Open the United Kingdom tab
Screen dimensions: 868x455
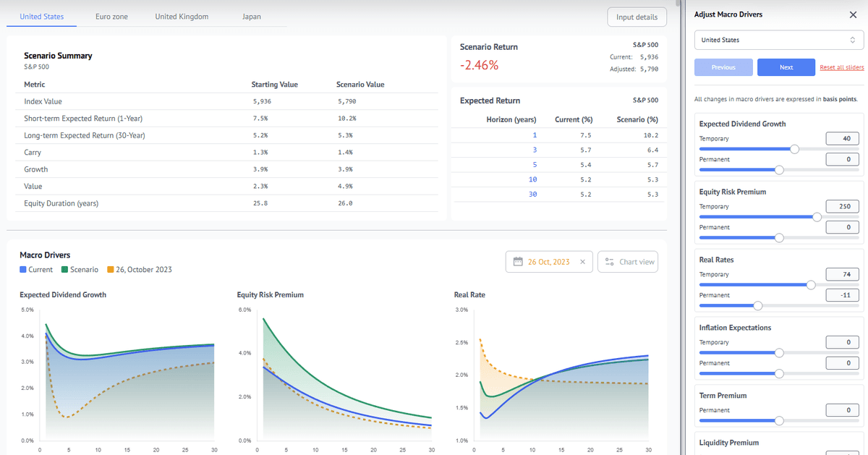click(x=182, y=16)
